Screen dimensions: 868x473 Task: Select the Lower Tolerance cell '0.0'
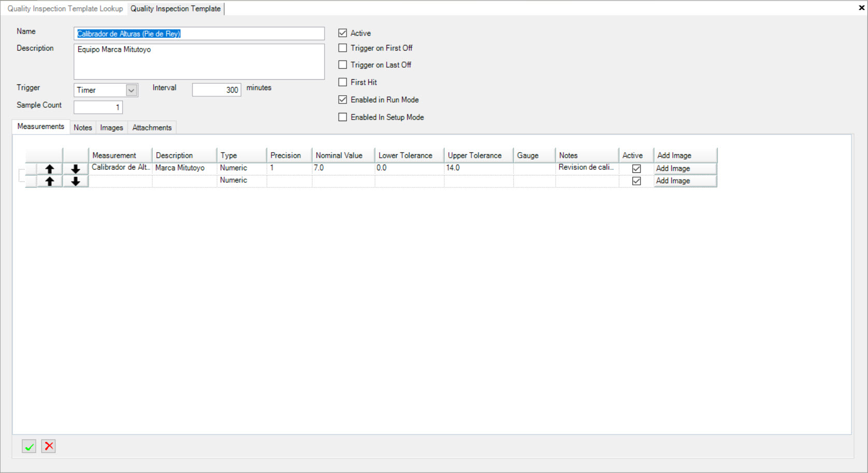point(410,168)
